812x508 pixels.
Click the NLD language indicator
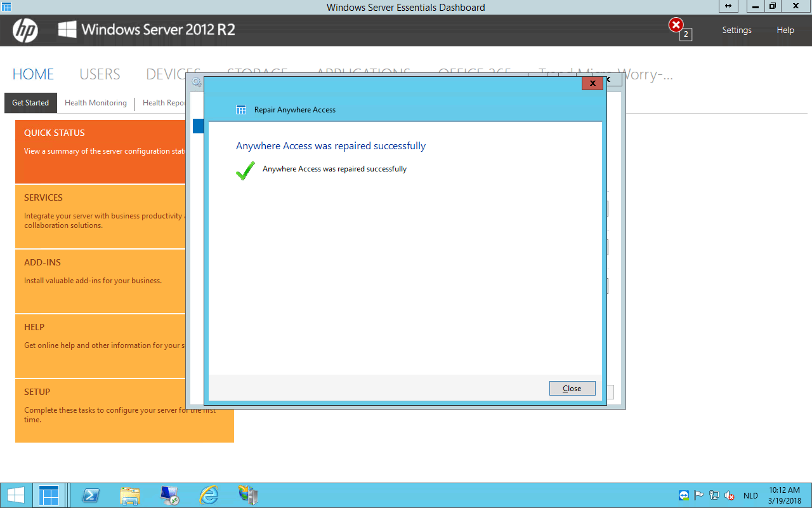(750, 495)
